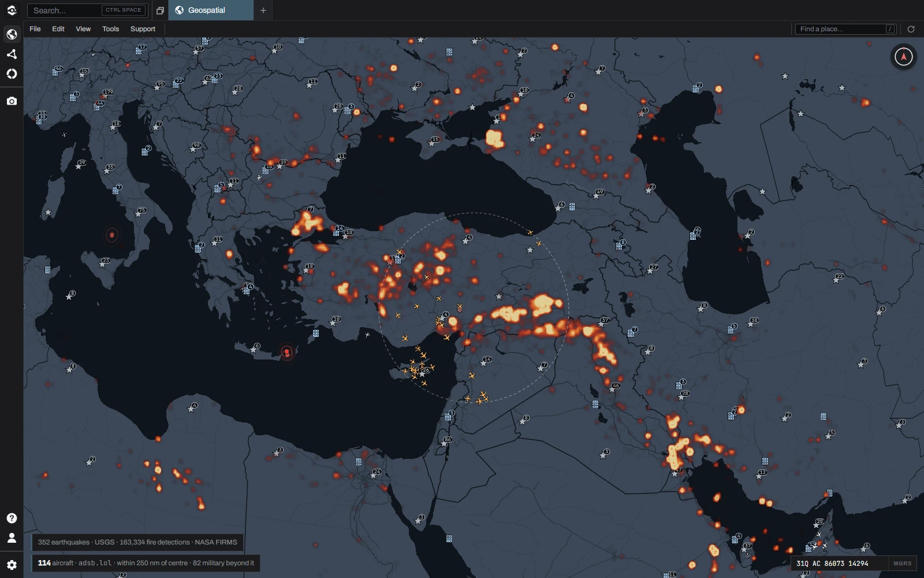Switch to the Geospatial tab

pos(211,10)
